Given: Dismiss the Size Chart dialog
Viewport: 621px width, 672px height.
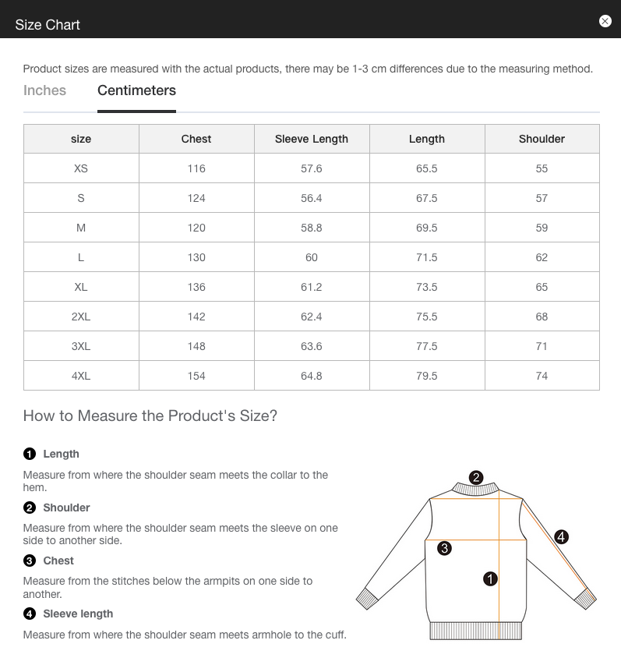Looking at the screenshot, I should (x=605, y=21).
